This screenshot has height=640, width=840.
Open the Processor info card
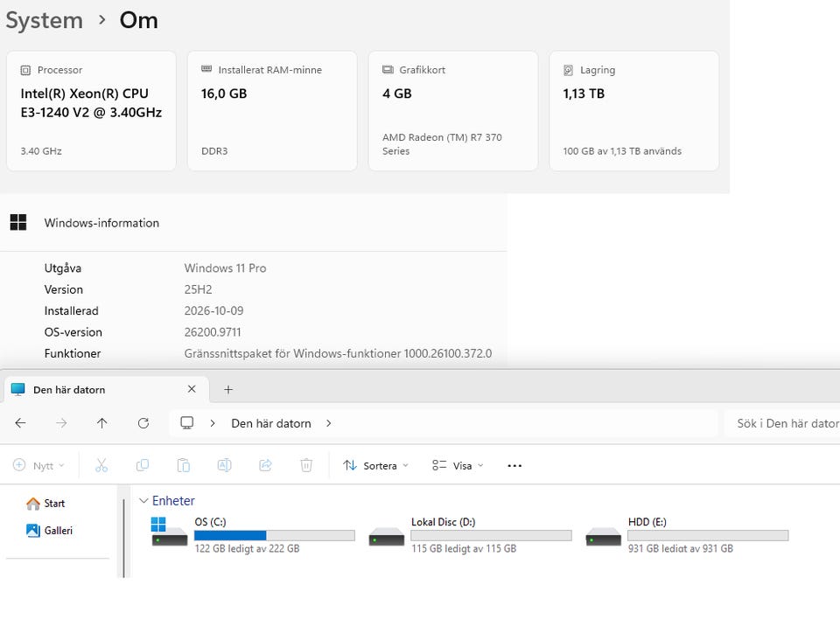pos(91,111)
